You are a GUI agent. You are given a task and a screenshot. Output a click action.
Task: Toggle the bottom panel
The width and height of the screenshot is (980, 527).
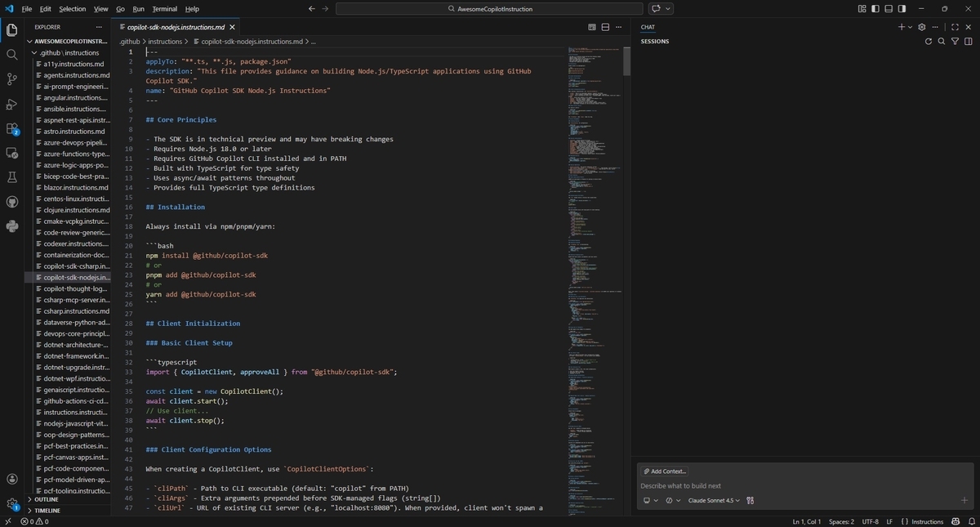889,9
